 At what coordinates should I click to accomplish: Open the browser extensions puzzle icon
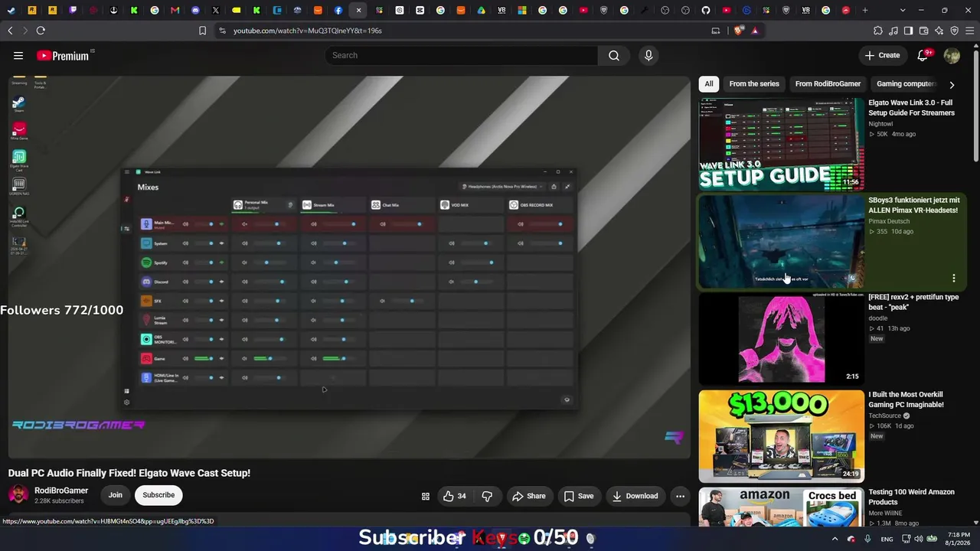pos(878,31)
